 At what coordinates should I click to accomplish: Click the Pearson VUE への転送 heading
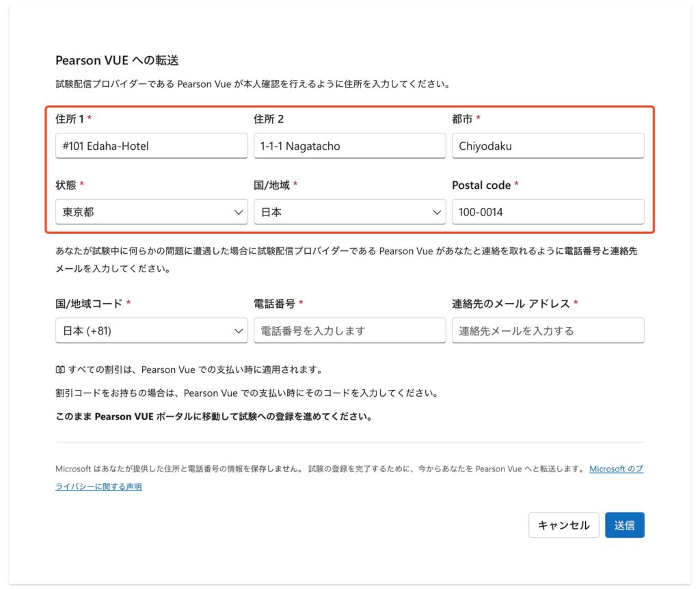(117, 60)
